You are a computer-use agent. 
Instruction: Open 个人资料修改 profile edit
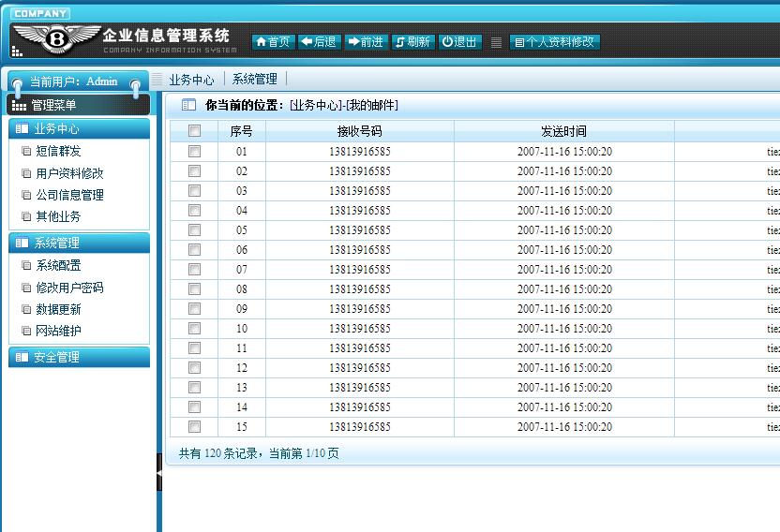point(554,42)
